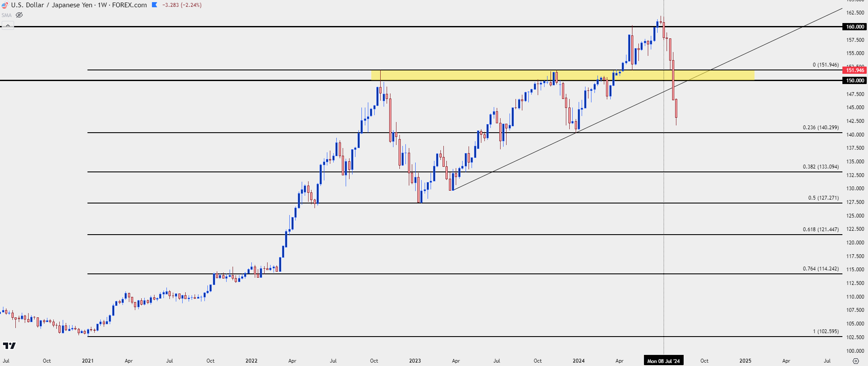
Task: Select the 0.764 (114.242) Fibonacci label
Action: 821,269
